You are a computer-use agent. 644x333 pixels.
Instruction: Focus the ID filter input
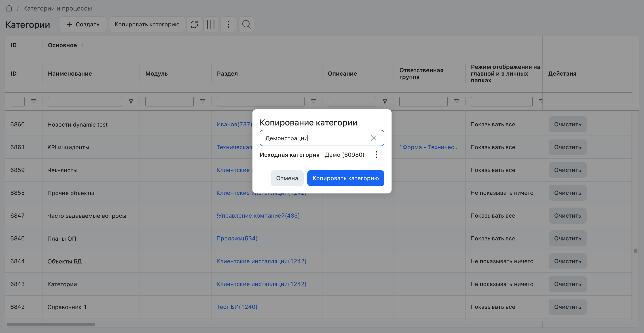17,102
